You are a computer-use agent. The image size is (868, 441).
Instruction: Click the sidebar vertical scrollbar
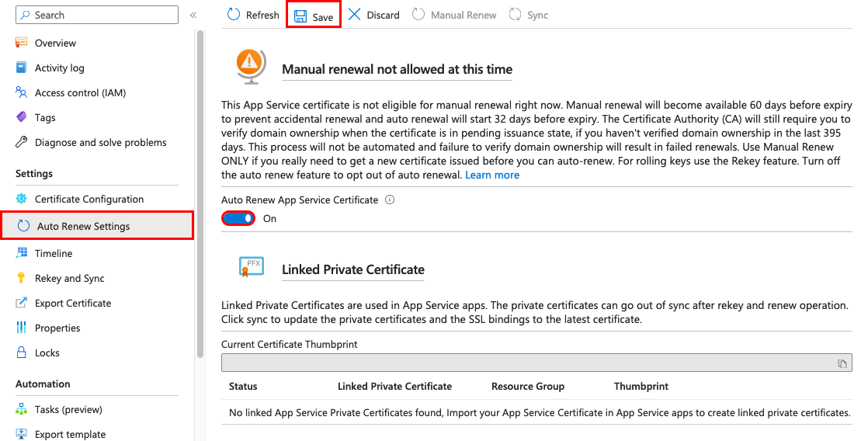[x=200, y=194]
